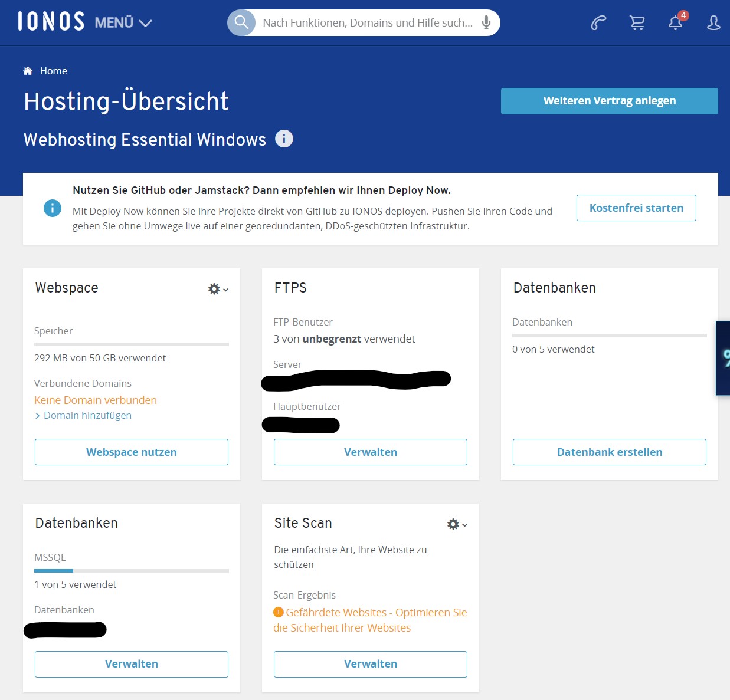Click the MSSQL usage progress bar
Image resolution: width=730 pixels, height=700 pixels.
click(132, 570)
